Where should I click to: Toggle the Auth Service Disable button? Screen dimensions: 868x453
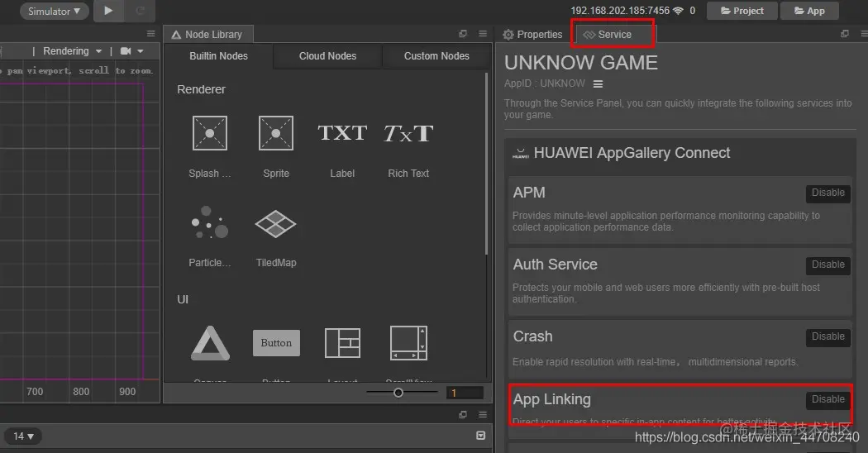point(828,265)
